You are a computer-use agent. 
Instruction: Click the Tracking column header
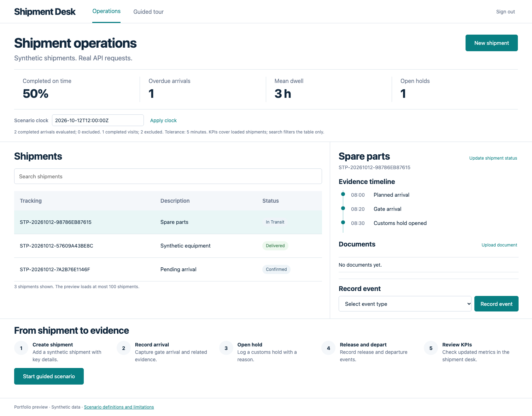(x=31, y=201)
